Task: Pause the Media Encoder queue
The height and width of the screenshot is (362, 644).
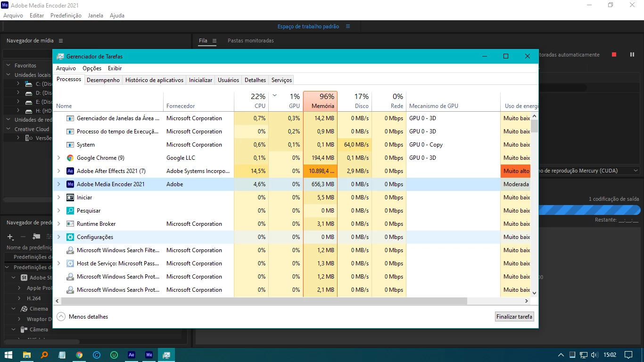Action: [x=632, y=55]
